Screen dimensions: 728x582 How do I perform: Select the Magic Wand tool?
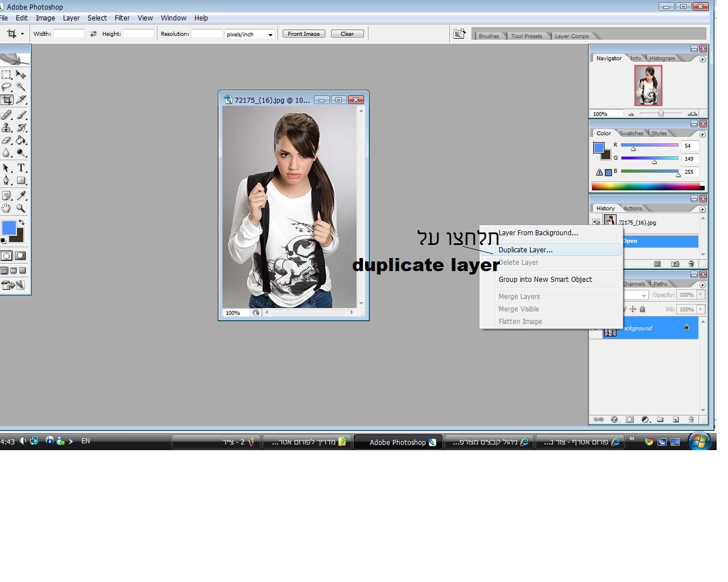[21, 87]
